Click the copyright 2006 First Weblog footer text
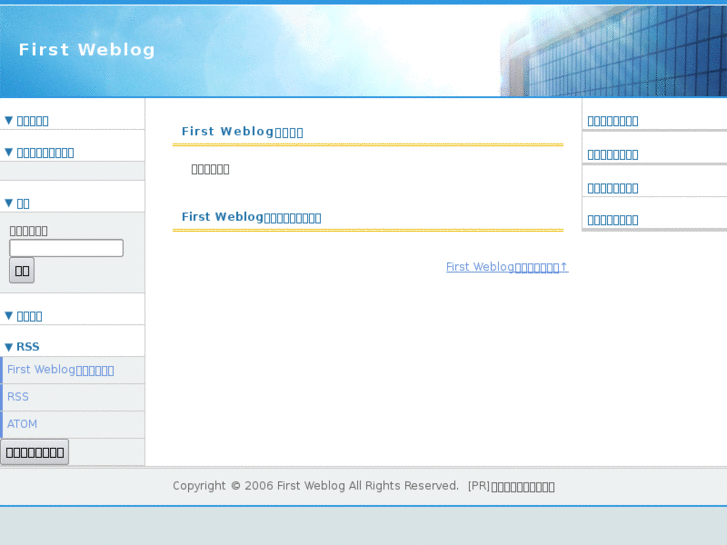Viewport: 727px width, 545px height. [315, 486]
